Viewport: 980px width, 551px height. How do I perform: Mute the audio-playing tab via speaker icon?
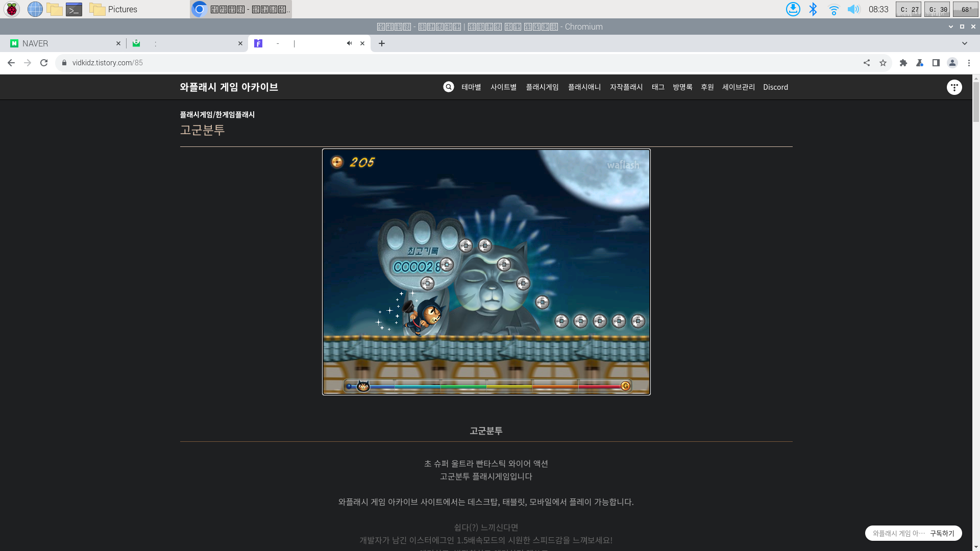click(349, 43)
